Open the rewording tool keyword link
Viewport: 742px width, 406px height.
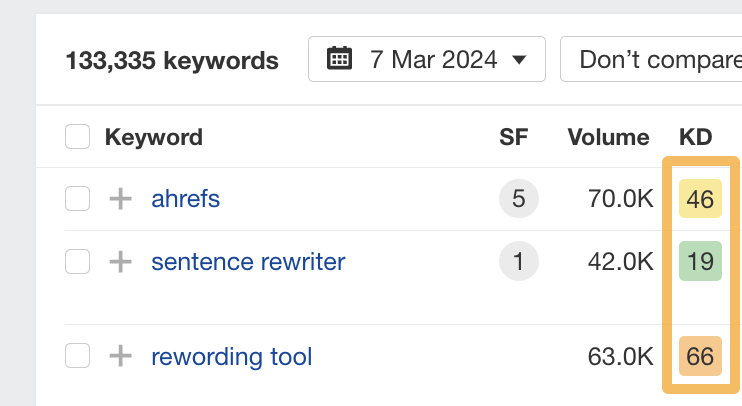[x=231, y=356]
